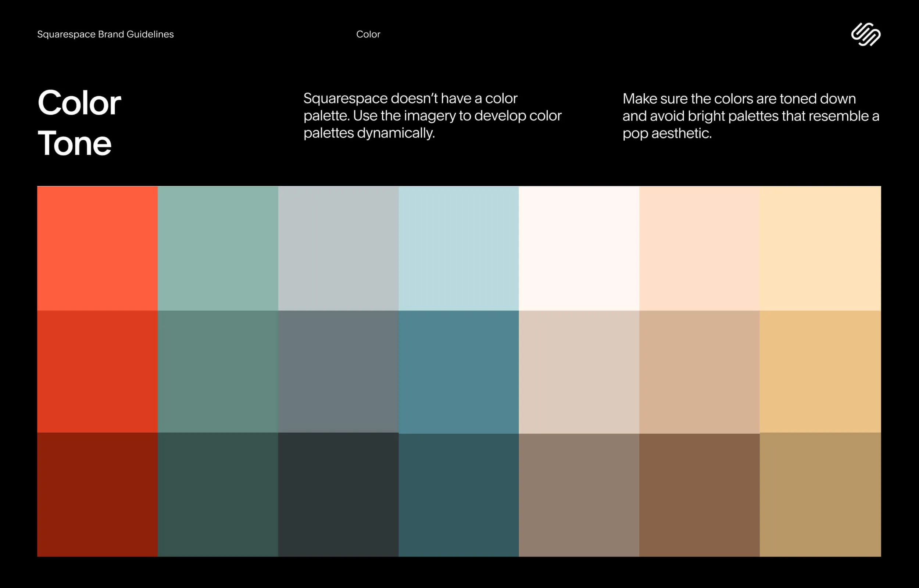Choose the pale sky blue swatch
This screenshot has width=919, height=588.
pos(458,248)
